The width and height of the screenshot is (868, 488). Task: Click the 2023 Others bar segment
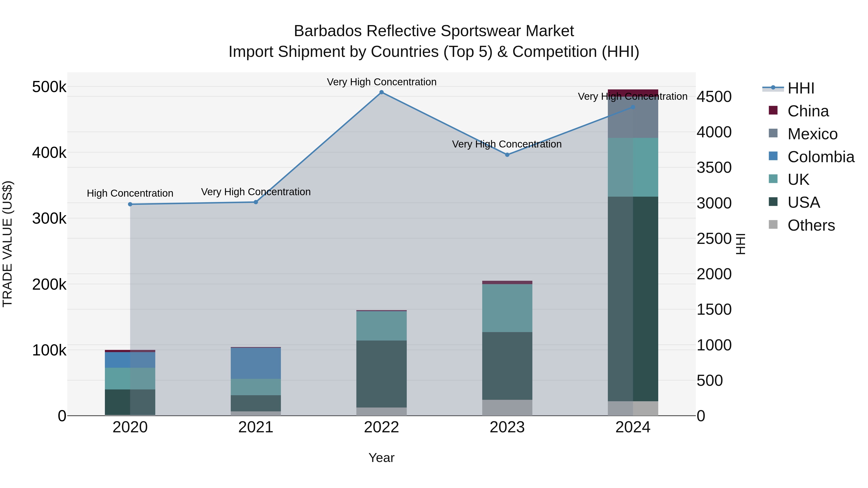507,408
